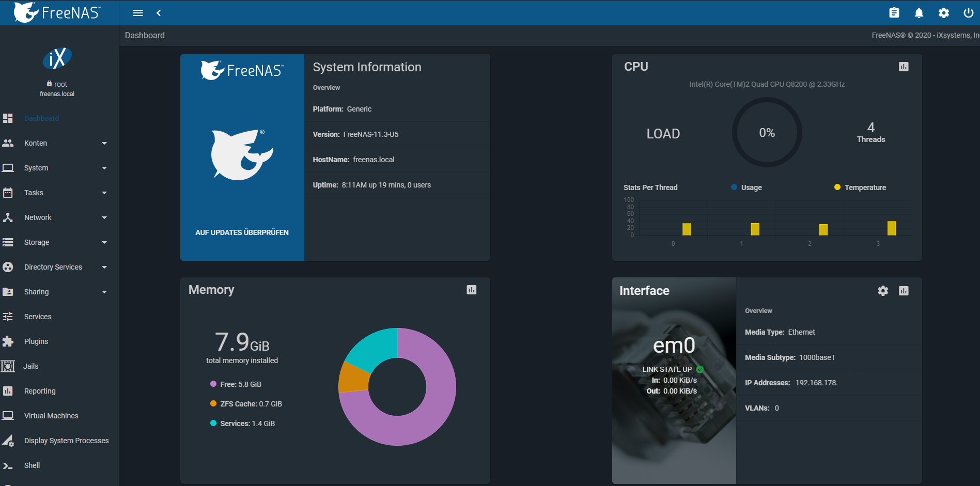Open the Virtual Machines menu item

click(51, 416)
